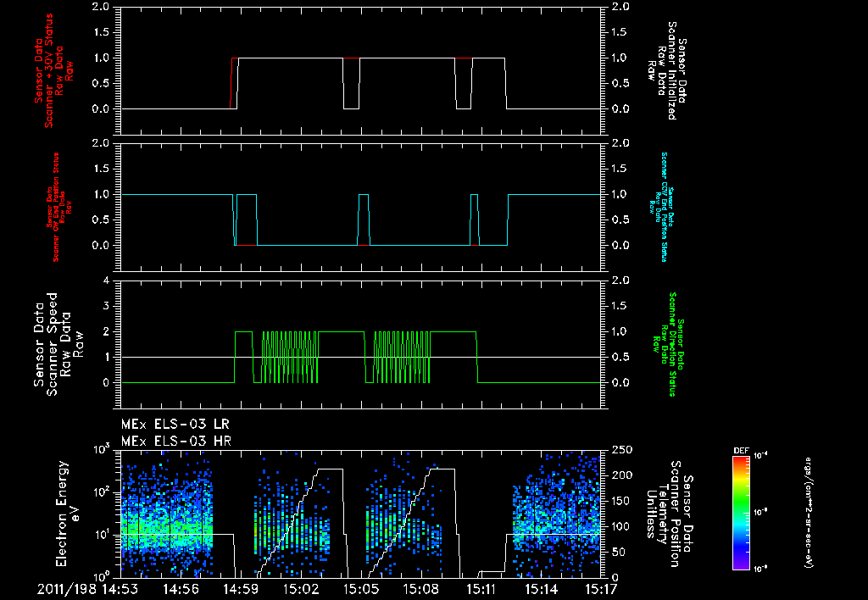This screenshot has height=600, width=868.
Task: Click the "MEx ELS-03 HR" label
Action: click(176, 442)
